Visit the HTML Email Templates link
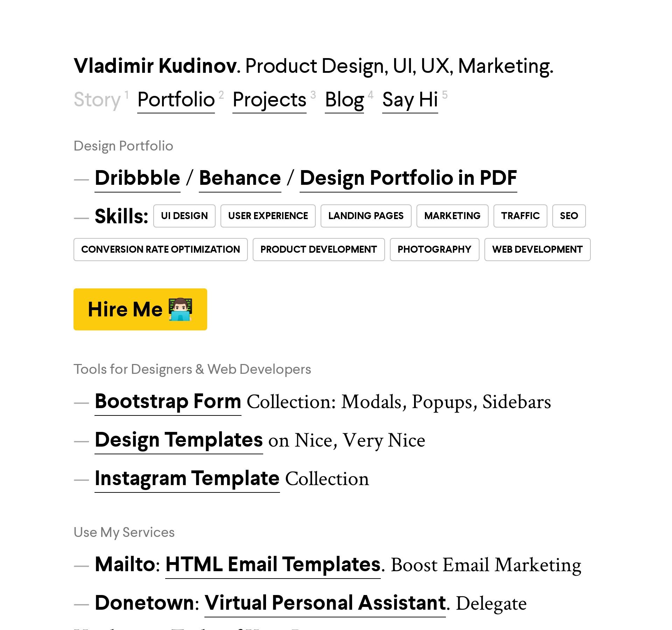This screenshot has height=630, width=672. 273,565
